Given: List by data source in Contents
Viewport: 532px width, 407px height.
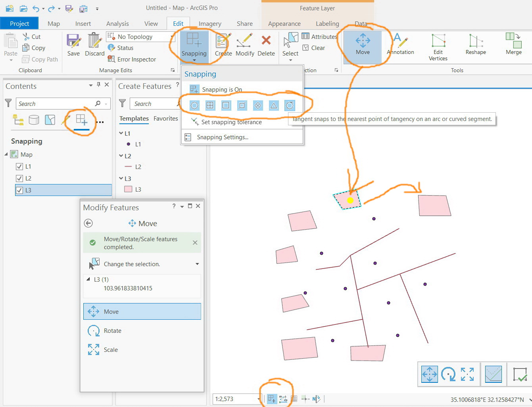Looking at the screenshot, I should 34,119.
